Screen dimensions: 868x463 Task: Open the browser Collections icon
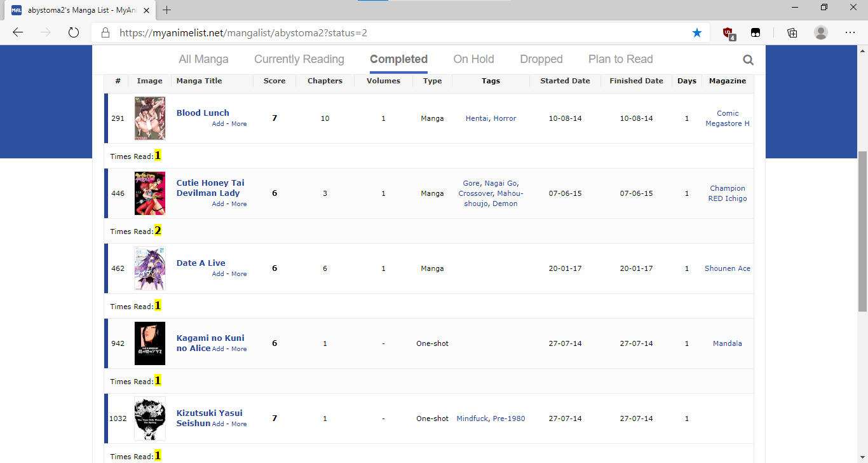click(792, 32)
